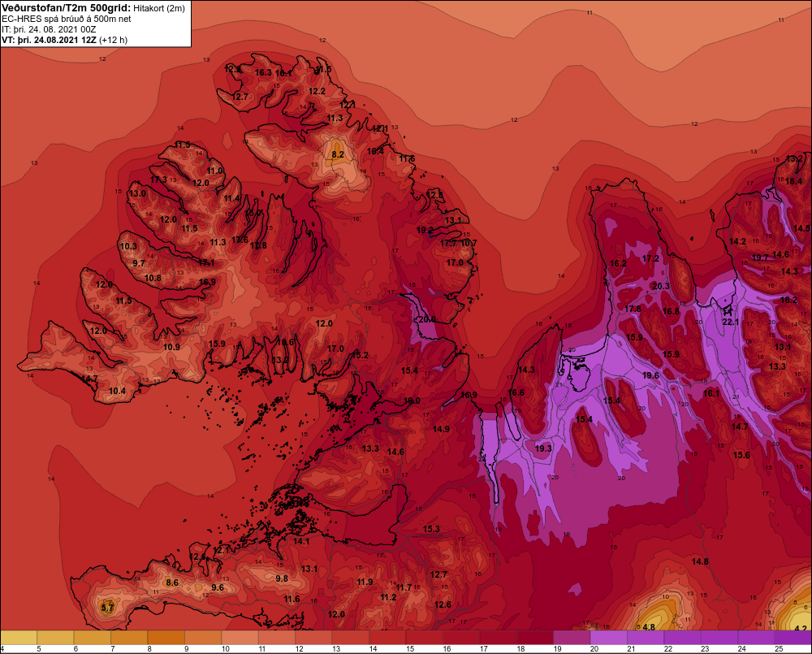Viewport: 812px width, 654px height.
Task: Select the 14.1 temperature value
Action: click(x=301, y=542)
